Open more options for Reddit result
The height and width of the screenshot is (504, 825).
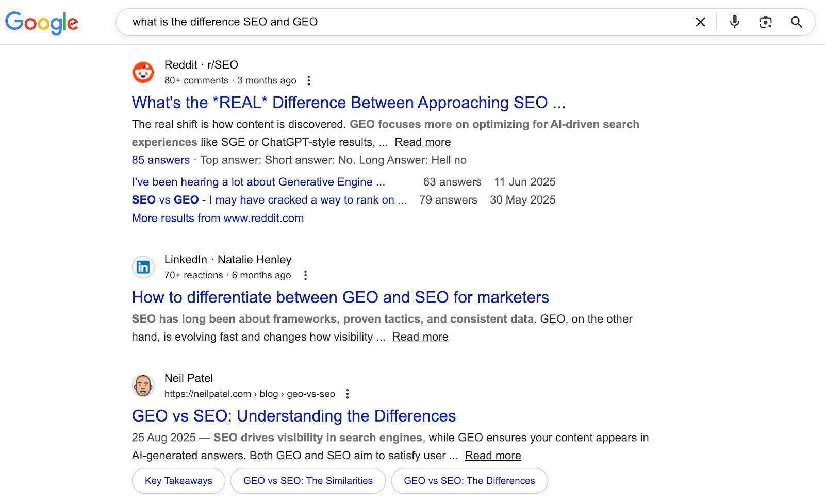pyautogui.click(x=309, y=80)
